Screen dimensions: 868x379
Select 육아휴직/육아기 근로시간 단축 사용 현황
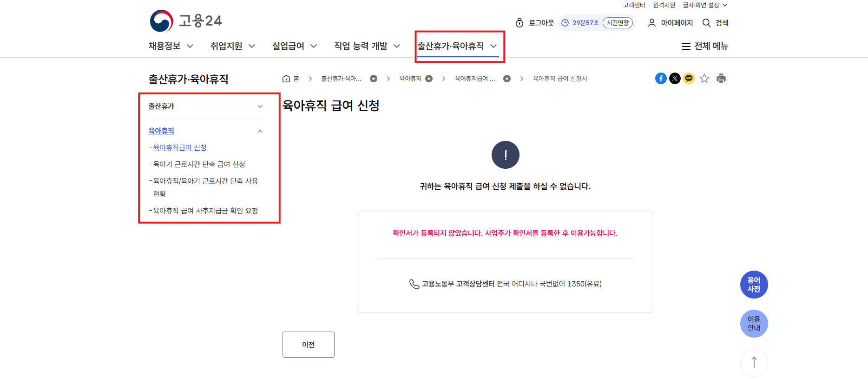pos(205,187)
